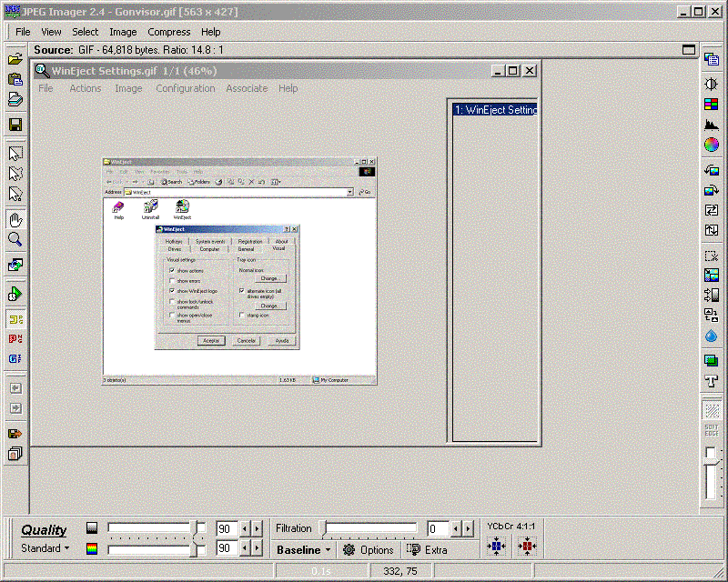Viewport: 728px width, 582px height.
Task: Save with the floppy disk icon
Action: click(x=15, y=125)
